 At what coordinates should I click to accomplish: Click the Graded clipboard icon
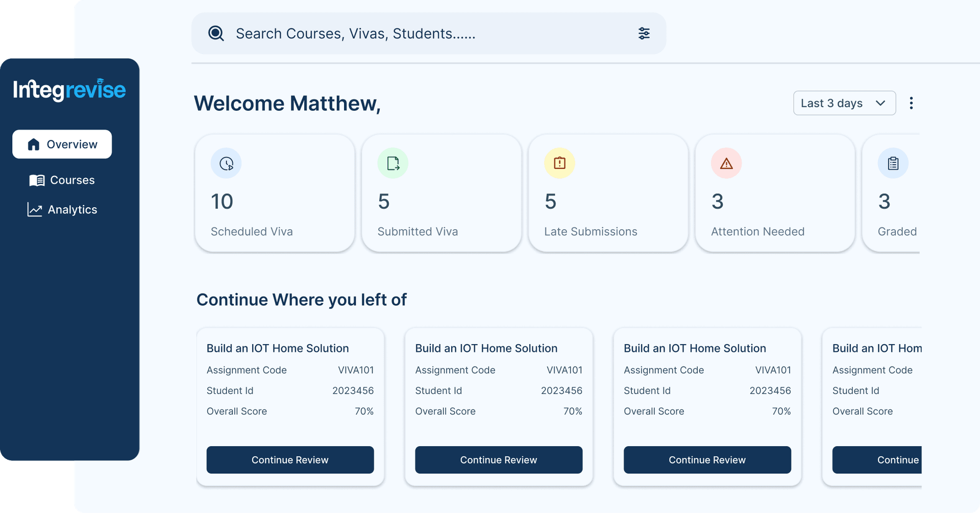[893, 163]
